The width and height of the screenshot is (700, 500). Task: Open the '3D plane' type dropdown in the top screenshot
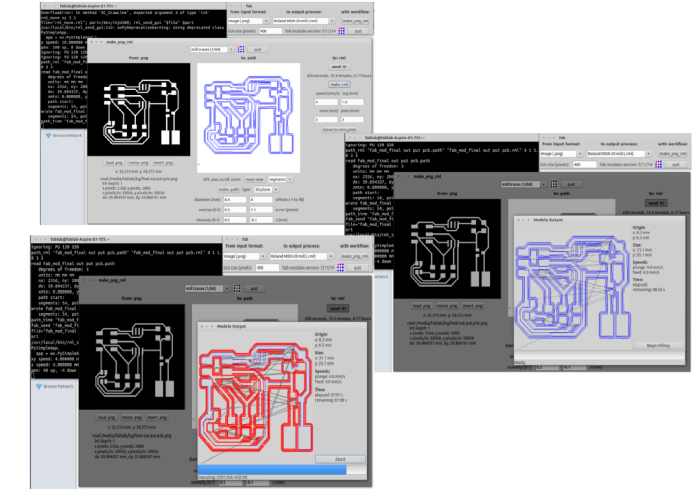(x=266, y=189)
